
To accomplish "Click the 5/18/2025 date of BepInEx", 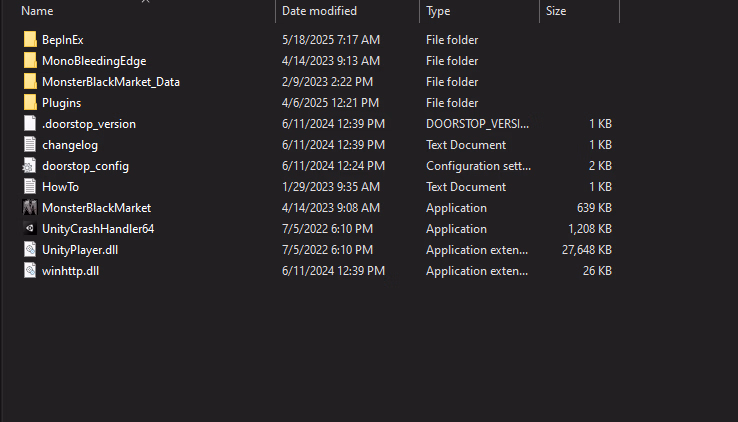I will tap(330, 40).
